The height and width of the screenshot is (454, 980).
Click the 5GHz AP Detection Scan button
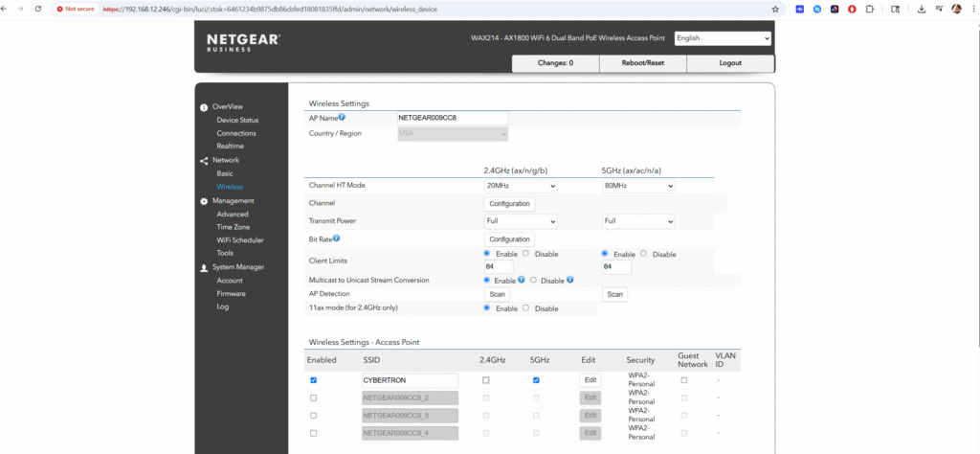pyautogui.click(x=615, y=295)
